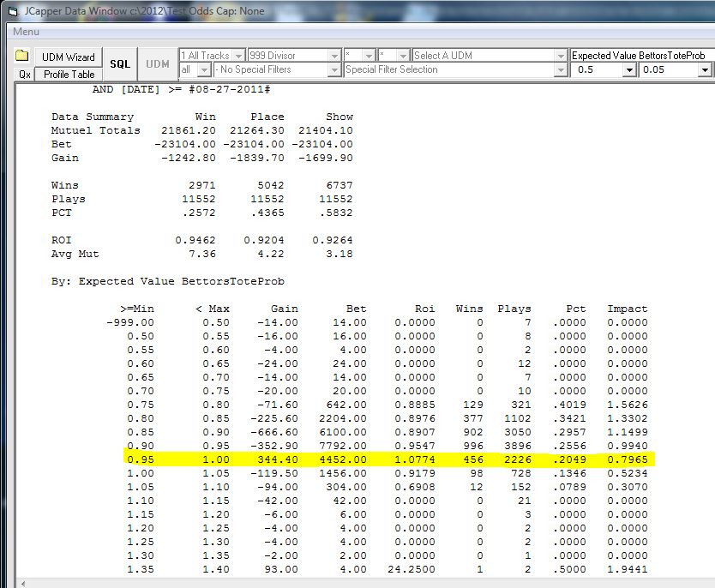Switch to SQL mode
This screenshot has height=588, width=715.
[120, 64]
